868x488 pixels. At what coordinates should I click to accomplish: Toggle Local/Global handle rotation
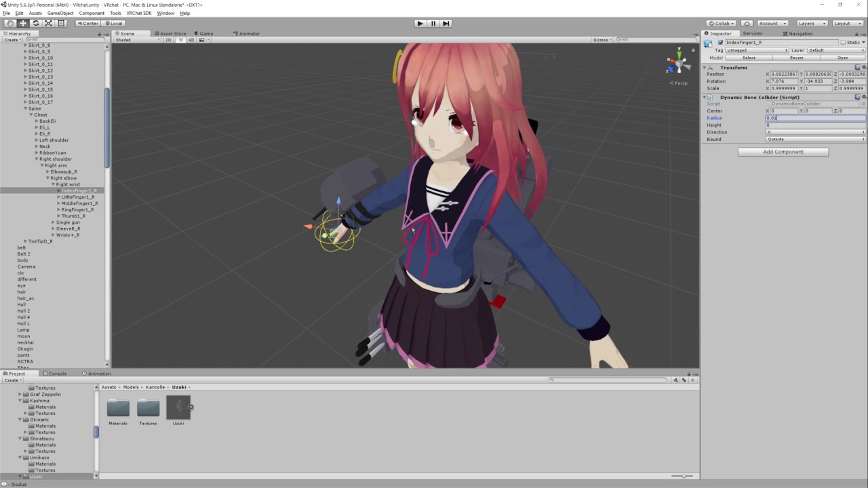[113, 23]
